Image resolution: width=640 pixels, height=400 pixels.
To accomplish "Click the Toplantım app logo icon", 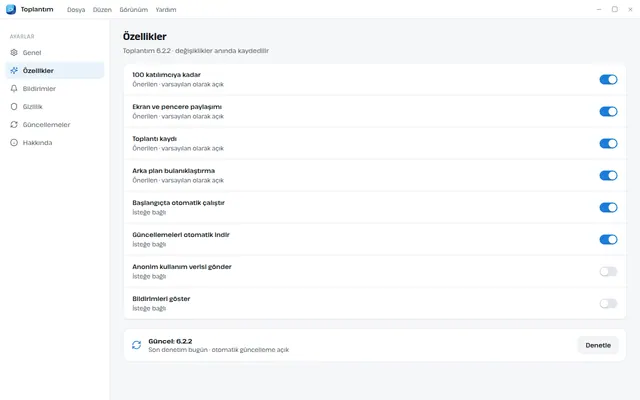I will coord(11,9).
